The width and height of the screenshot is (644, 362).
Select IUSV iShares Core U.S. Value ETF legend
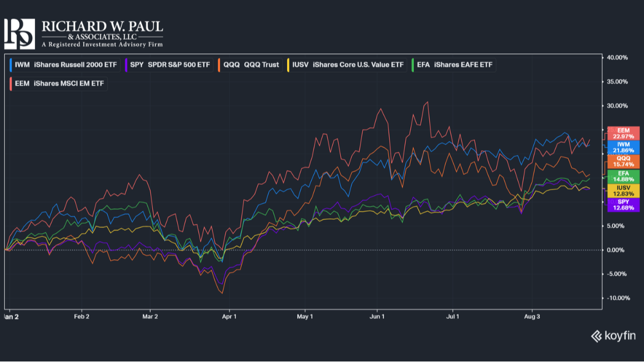click(x=347, y=65)
